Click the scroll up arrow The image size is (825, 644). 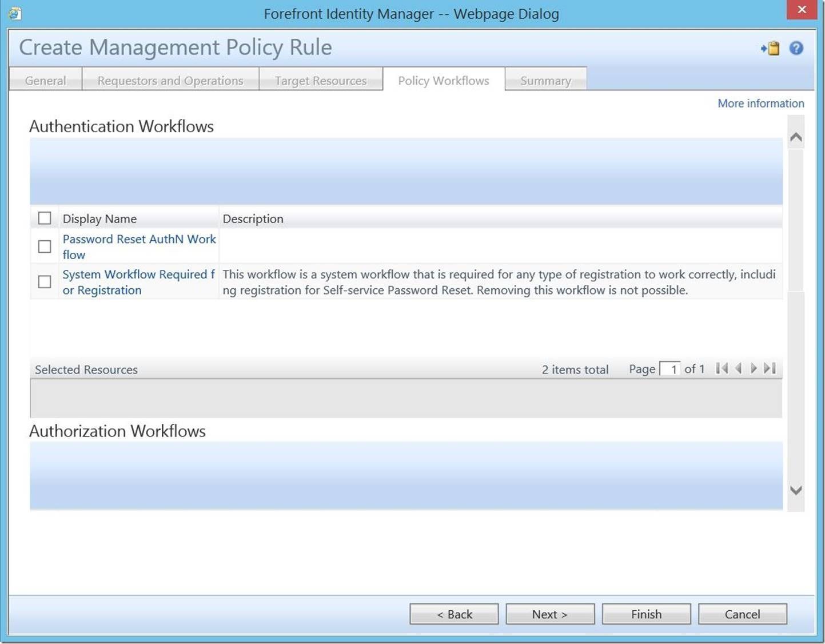point(796,137)
